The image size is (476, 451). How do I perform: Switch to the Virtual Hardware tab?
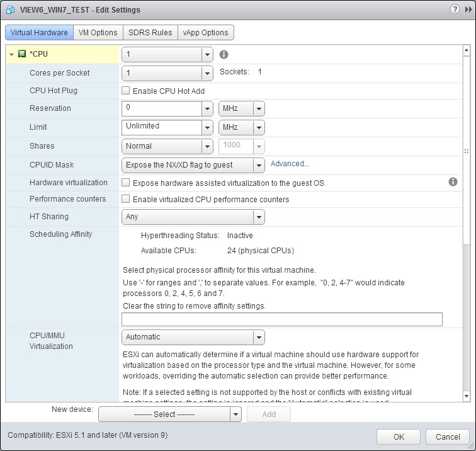[x=39, y=33]
